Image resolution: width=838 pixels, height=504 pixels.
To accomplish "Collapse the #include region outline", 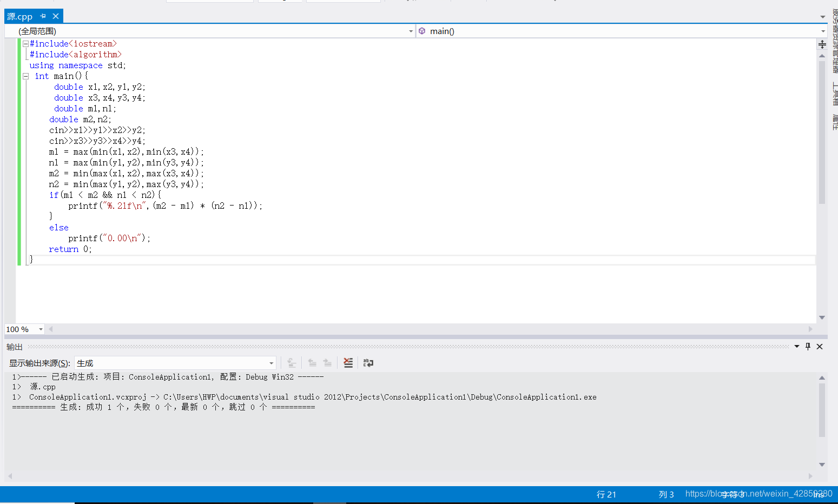I will coord(25,44).
